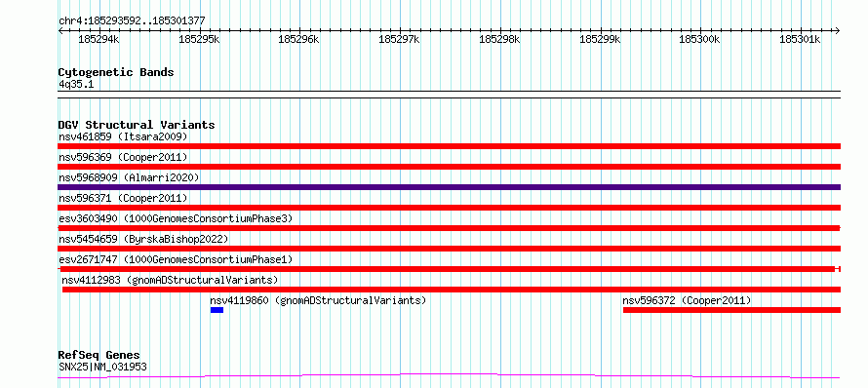Image resolution: width=868 pixels, height=388 pixels.
Task: Open the nsv596372 (Cooper2011) variant label
Action: coord(687,300)
